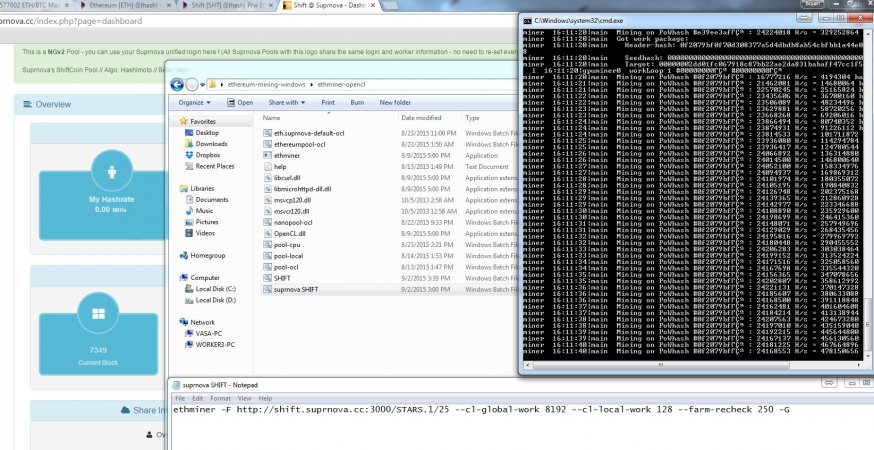Click the cmd.exe vertical scrollbar
Viewport: 874px width, 450px height.
pyautogui.click(x=868, y=324)
